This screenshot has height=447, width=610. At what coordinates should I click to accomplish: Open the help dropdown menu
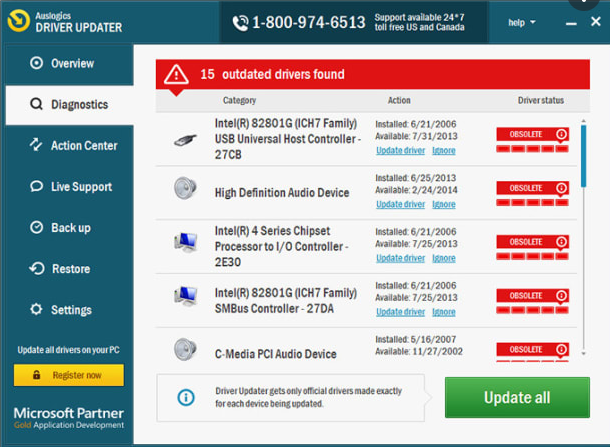tap(522, 23)
